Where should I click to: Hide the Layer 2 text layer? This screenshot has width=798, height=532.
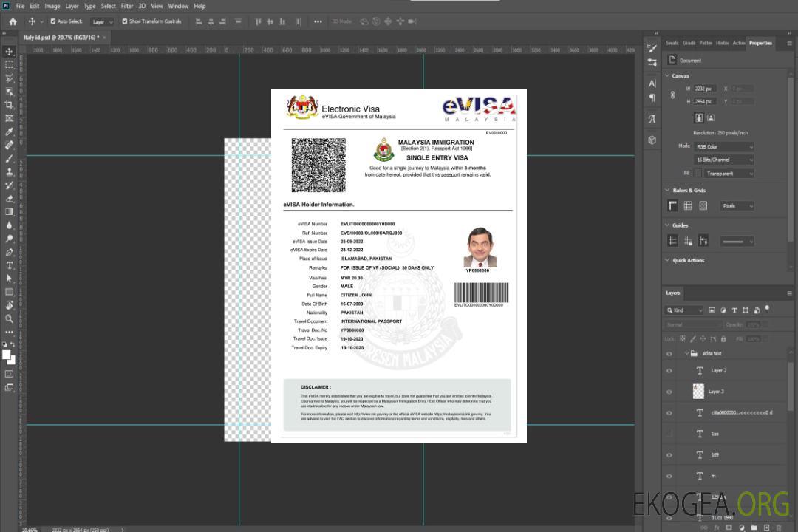point(669,371)
